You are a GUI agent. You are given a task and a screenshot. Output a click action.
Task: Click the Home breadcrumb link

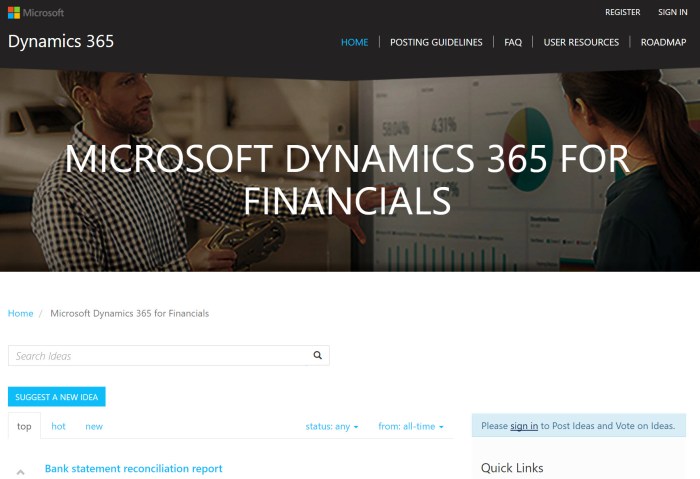[21, 313]
